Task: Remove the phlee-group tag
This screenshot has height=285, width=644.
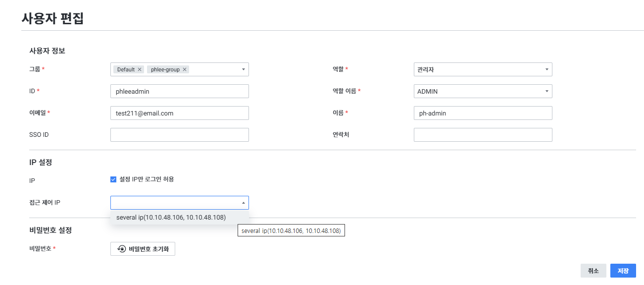Action: [x=185, y=70]
